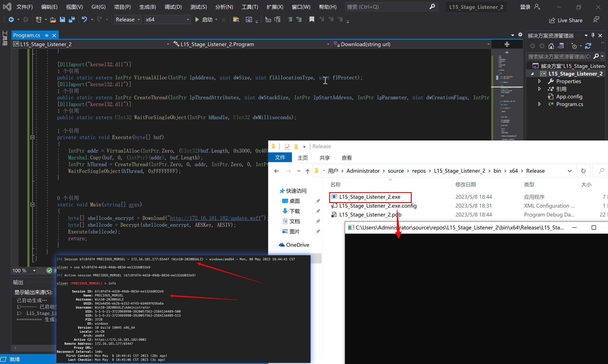Switch to the 查看 ribbon tab in Explorer

point(347,158)
